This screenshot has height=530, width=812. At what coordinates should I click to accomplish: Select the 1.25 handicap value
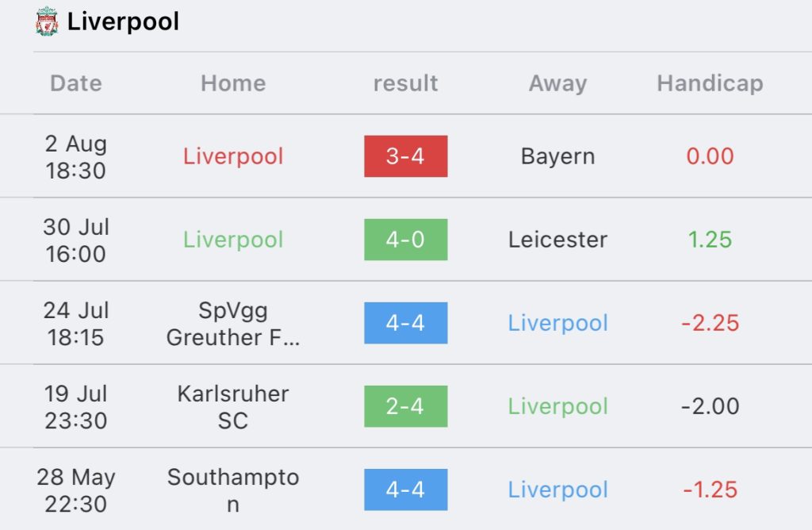pyautogui.click(x=710, y=240)
